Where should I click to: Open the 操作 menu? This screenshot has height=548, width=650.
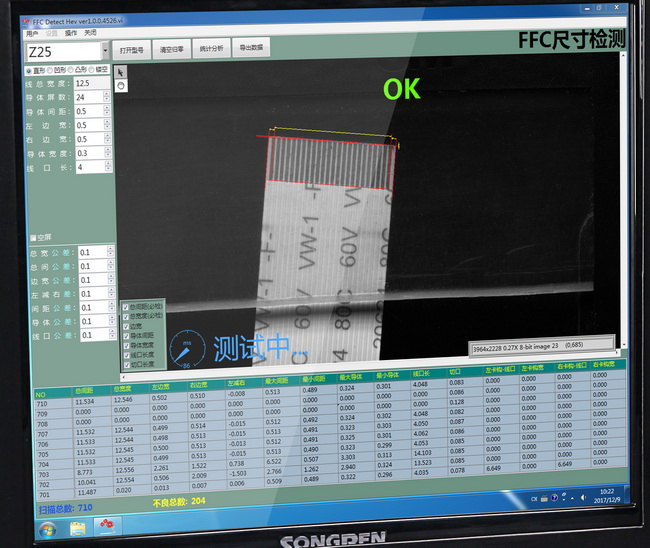click(71, 33)
